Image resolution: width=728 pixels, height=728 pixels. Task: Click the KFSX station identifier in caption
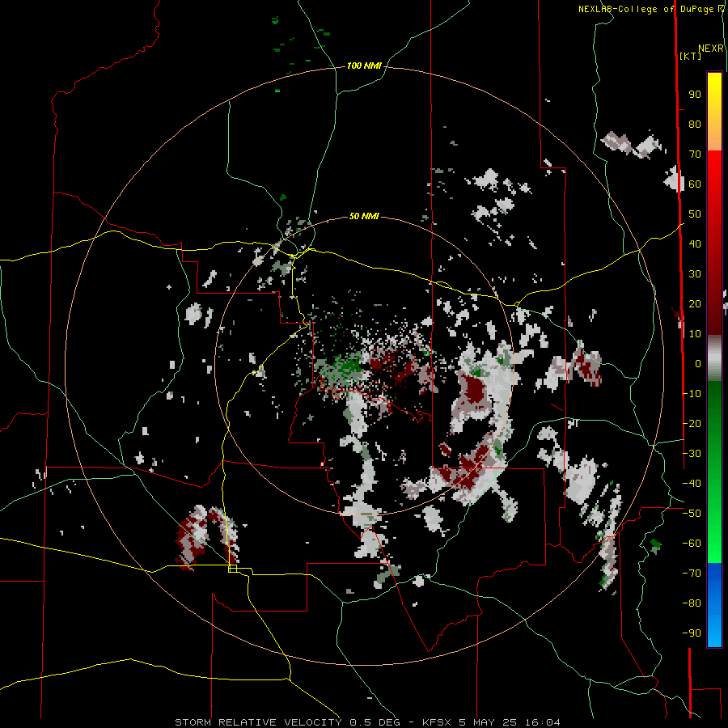click(x=438, y=722)
